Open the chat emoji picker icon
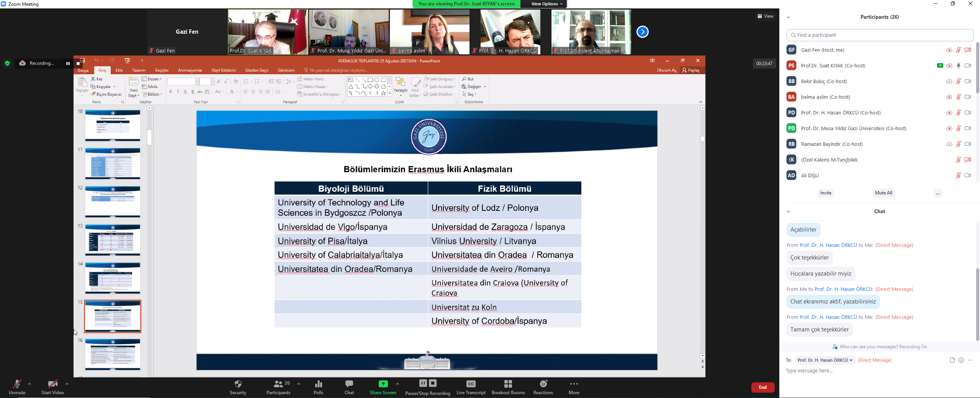The width and height of the screenshot is (980, 398). (x=961, y=360)
